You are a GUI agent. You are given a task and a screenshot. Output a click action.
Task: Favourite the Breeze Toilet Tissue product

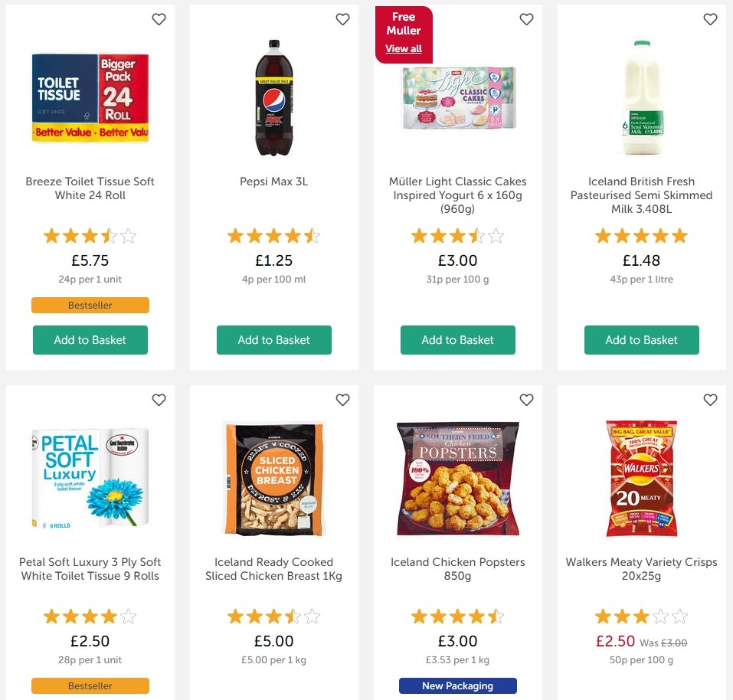pyautogui.click(x=159, y=19)
